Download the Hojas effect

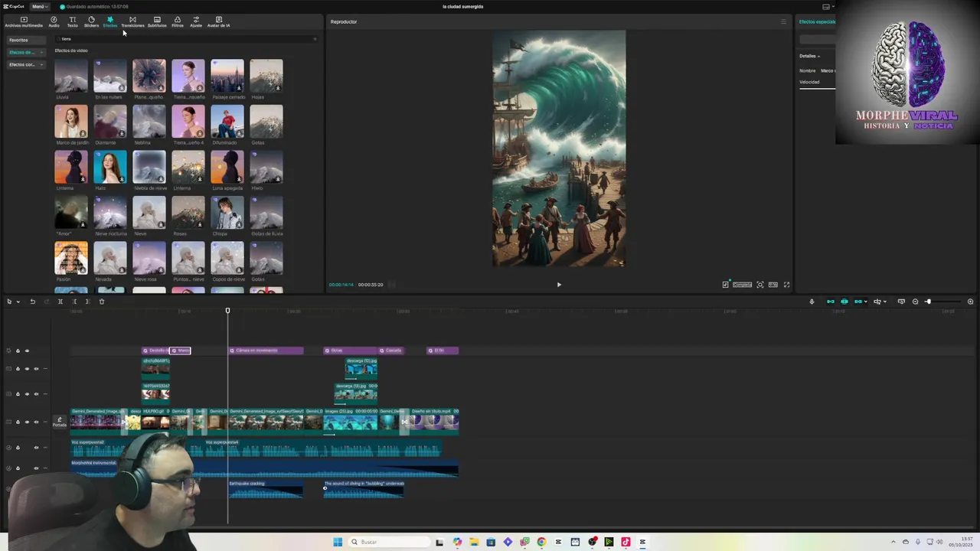(278, 88)
